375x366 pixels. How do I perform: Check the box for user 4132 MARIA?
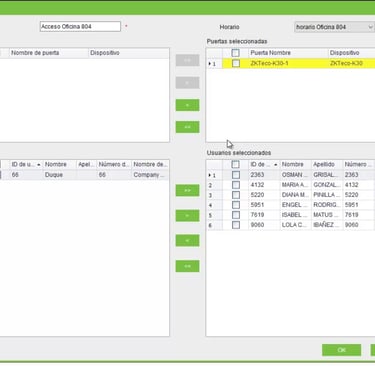coord(236,185)
